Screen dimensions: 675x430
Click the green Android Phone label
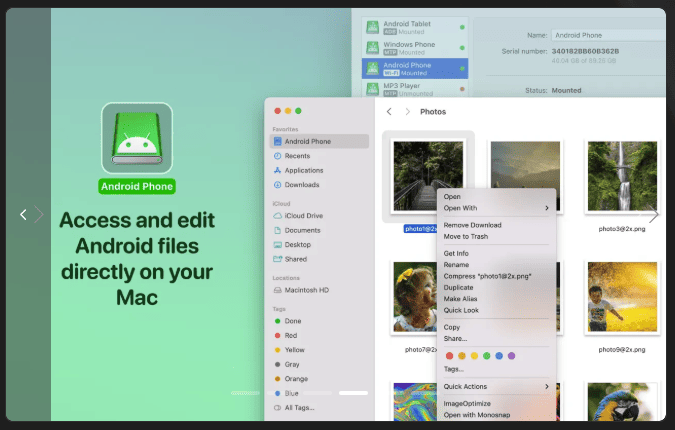coord(137,186)
